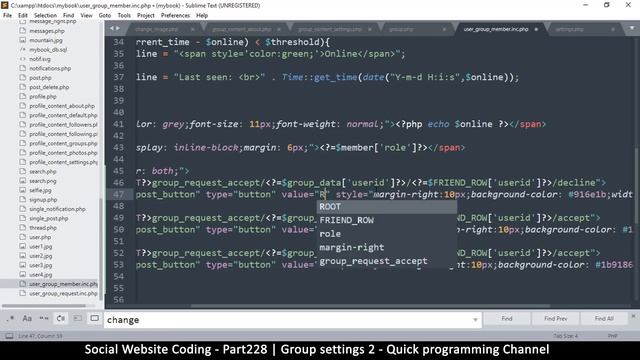Open the View menu
640x360 pixels.
86,16
